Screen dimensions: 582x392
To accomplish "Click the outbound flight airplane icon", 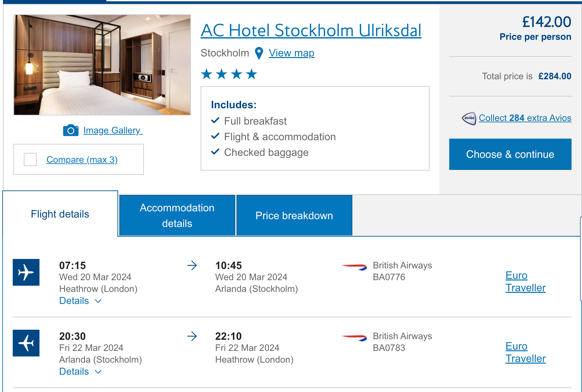I will click(x=26, y=272).
